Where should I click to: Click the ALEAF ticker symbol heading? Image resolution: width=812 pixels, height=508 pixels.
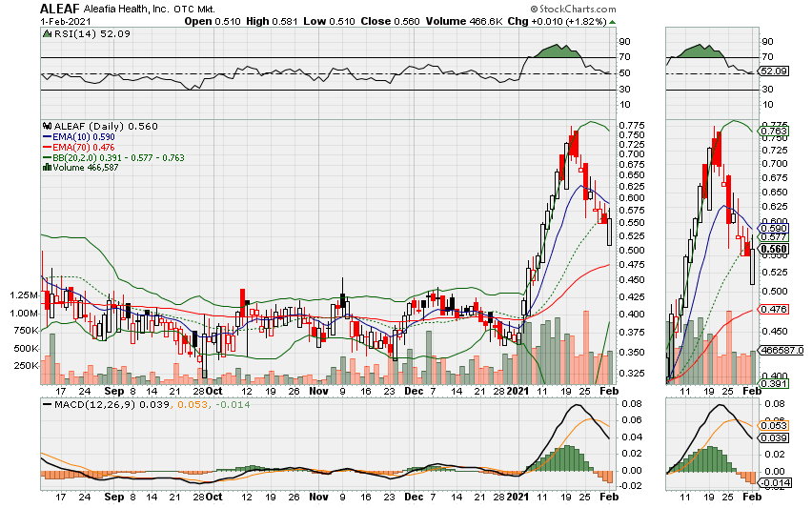pos(60,9)
